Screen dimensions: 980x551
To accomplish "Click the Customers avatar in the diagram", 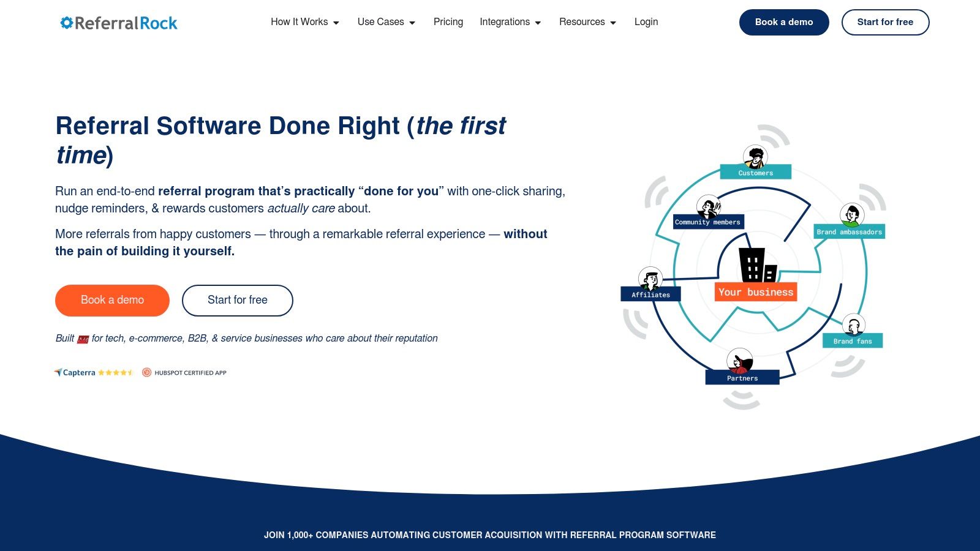I will click(x=755, y=156).
